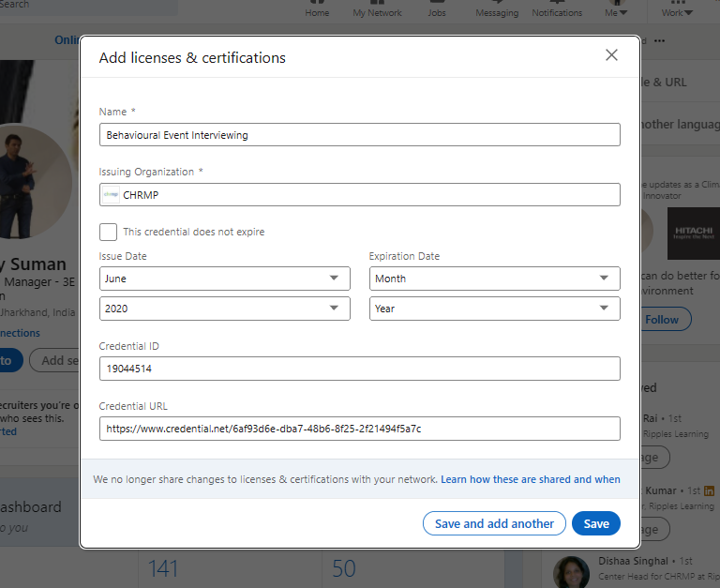This screenshot has width=720, height=588.
Task: Edit the Issuing Organization field with CHRMP
Action: coord(360,195)
